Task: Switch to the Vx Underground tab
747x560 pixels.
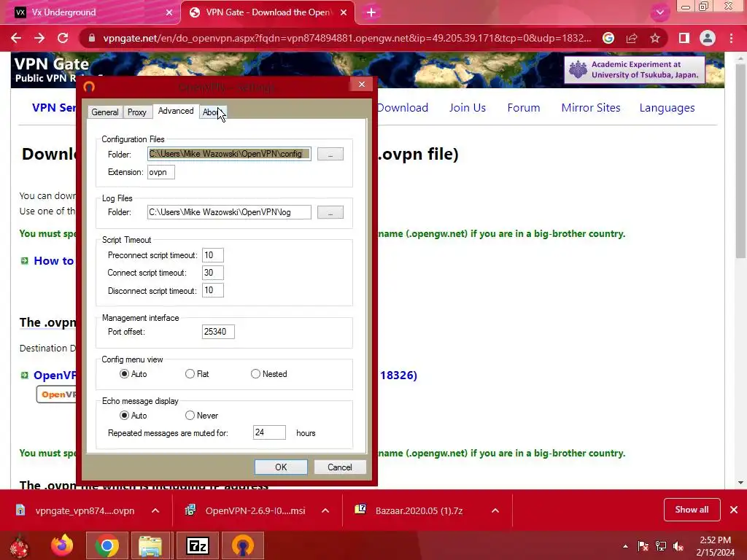Action: [x=90, y=12]
